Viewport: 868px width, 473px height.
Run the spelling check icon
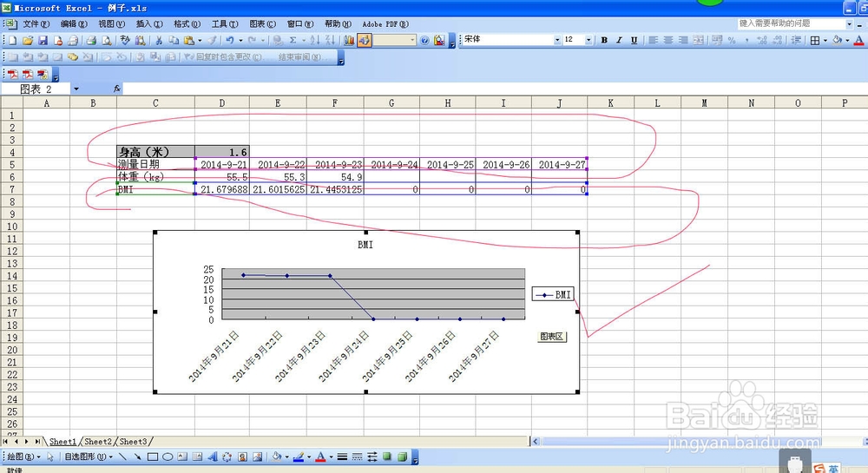(125, 41)
